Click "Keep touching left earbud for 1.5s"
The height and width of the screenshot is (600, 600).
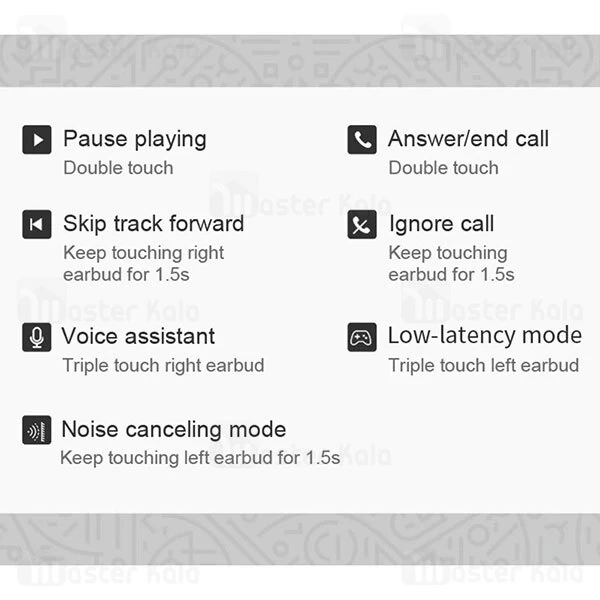coord(200,458)
